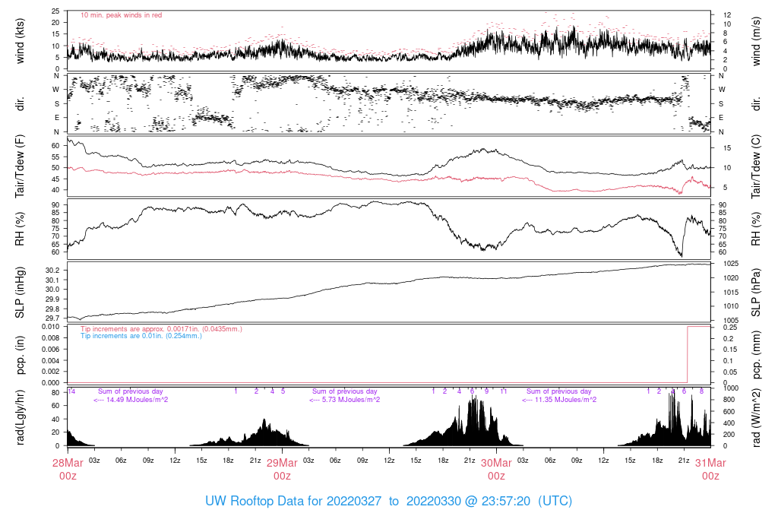The height and width of the screenshot is (532, 778).
Task: Click the 'dir.' left axis label
Action: (x=20, y=103)
